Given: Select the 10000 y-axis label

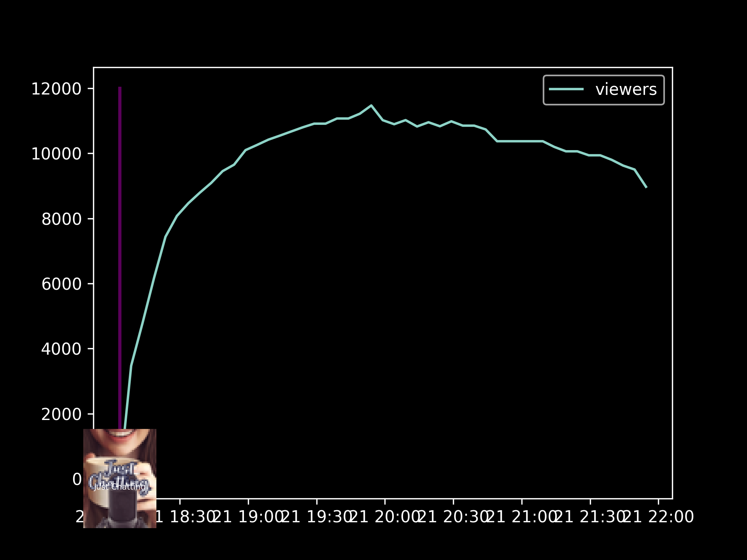Looking at the screenshot, I should (56, 154).
